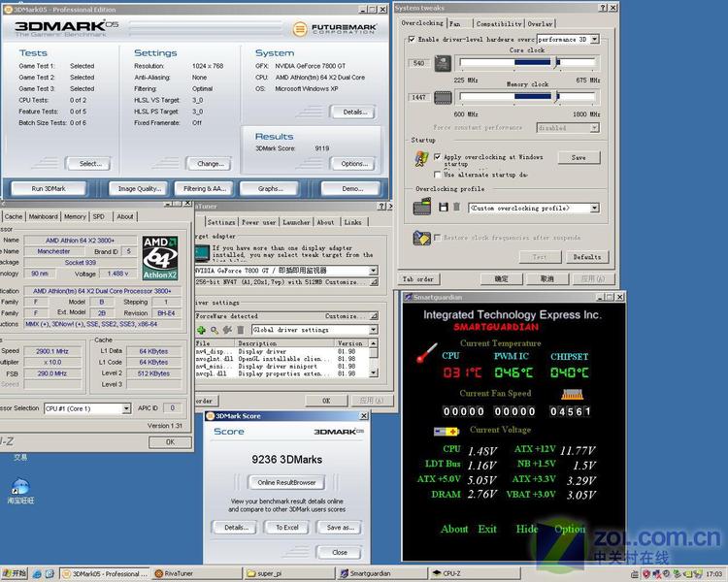Click the memory clock value field 1447
This screenshot has height=582, width=728.
(418, 97)
